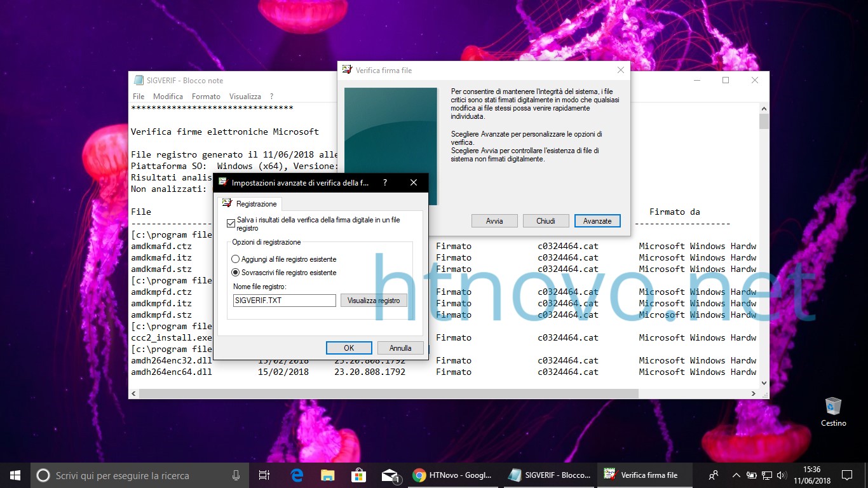Select Aggiungi al file registro esistente
This screenshot has width=868, height=488.
(x=234, y=259)
